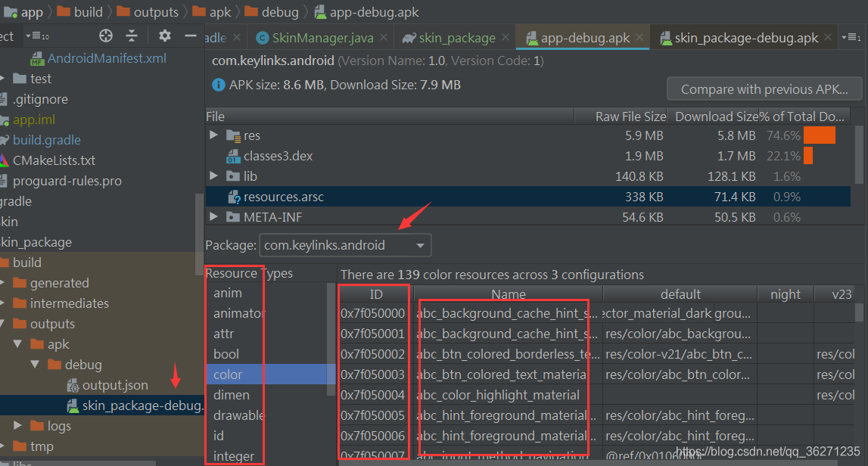The width and height of the screenshot is (868, 466).
Task: Expand the res folder in APK viewer
Action: (x=214, y=135)
